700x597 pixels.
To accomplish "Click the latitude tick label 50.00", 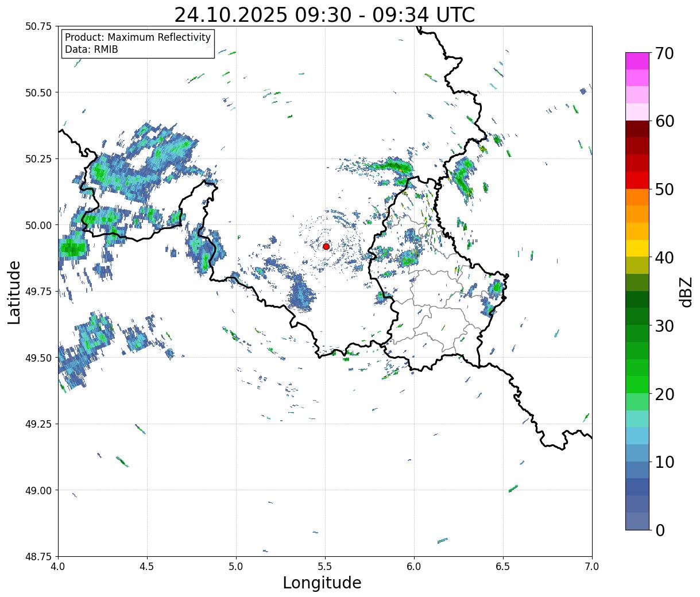I will coord(38,225).
